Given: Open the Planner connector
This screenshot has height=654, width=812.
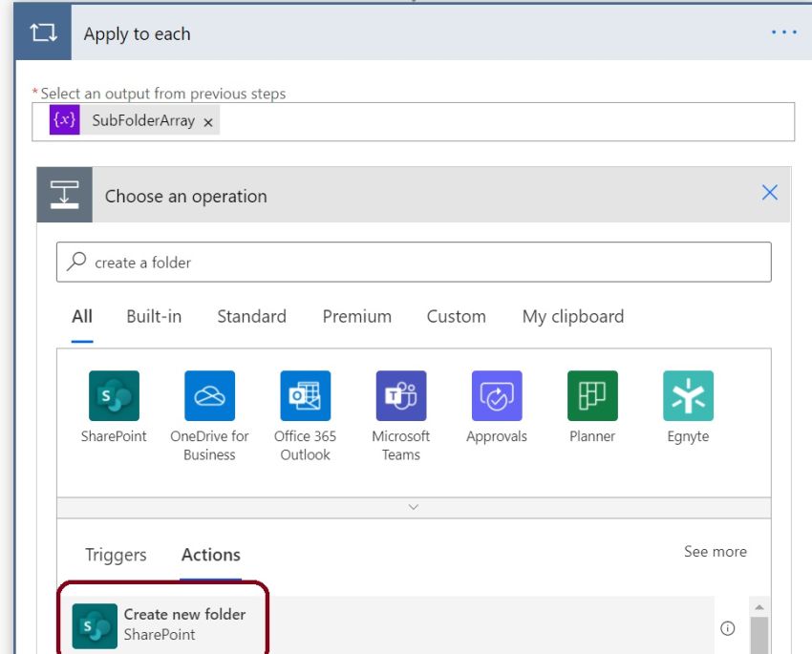Looking at the screenshot, I should pyautogui.click(x=592, y=396).
